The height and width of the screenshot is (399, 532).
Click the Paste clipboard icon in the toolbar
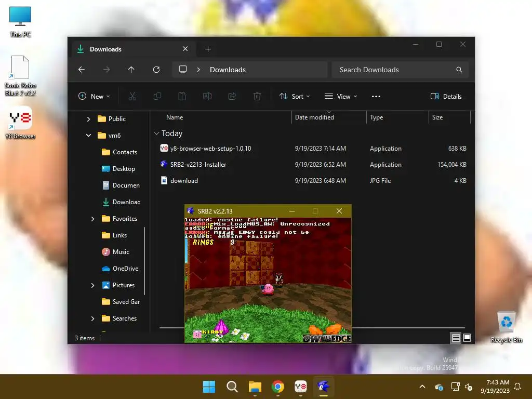[x=182, y=96]
